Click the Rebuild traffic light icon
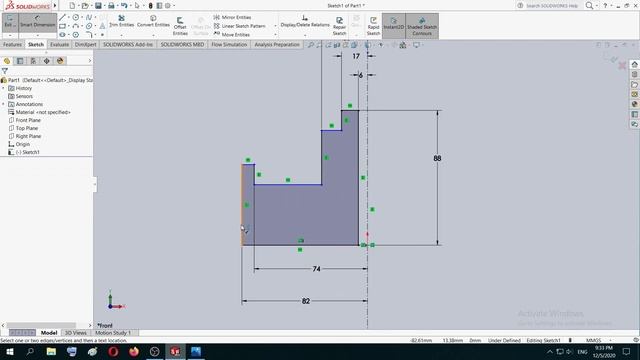 (150, 6)
